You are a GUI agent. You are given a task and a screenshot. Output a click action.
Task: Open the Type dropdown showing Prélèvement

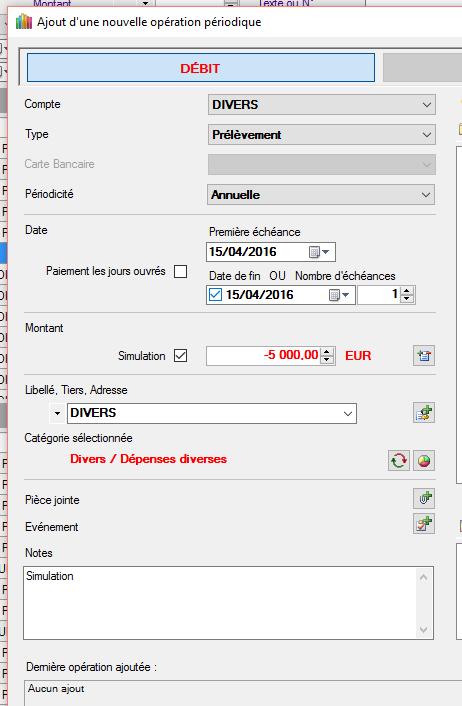pos(322,135)
